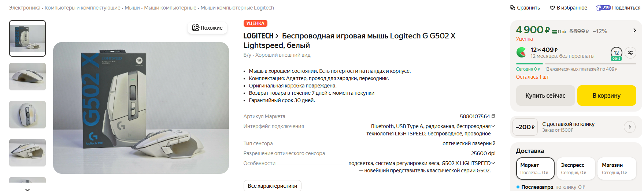Expand price details chevron next to 4 900 ₽
The height and width of the screenshot is (191, 644).
pos(635,30)
